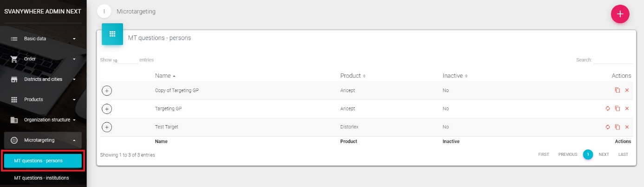This screenshot has height=187, width=644.
Task: Expand details of the Targeting GP row
Action: (x=106, y=109)
